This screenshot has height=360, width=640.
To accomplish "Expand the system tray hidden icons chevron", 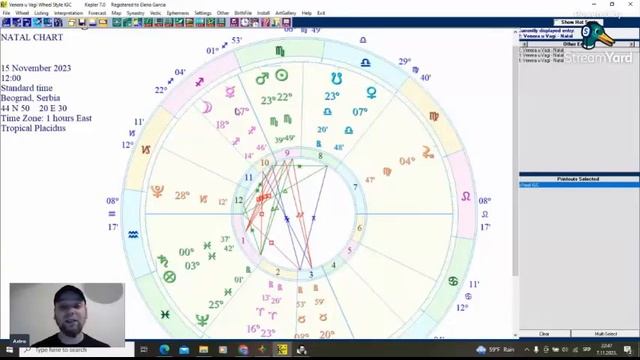I will click(527, 350).
